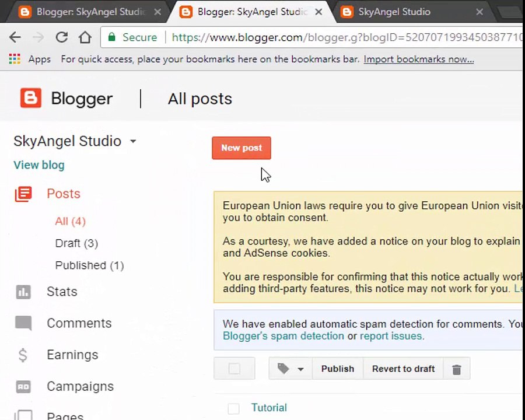Click the Posts sidebar icon
This screenshot has height=420, width=525.
(x=23, y=194)
